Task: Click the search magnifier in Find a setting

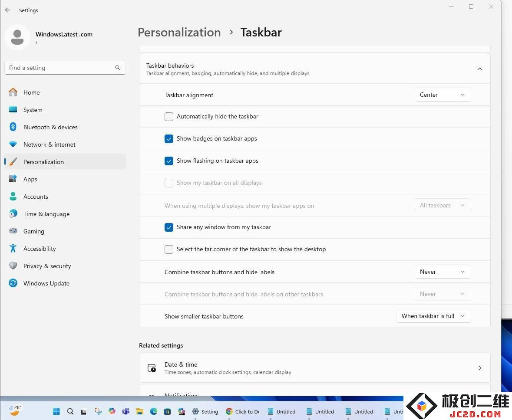Action: pyautogui.click(x=118, y=68)
